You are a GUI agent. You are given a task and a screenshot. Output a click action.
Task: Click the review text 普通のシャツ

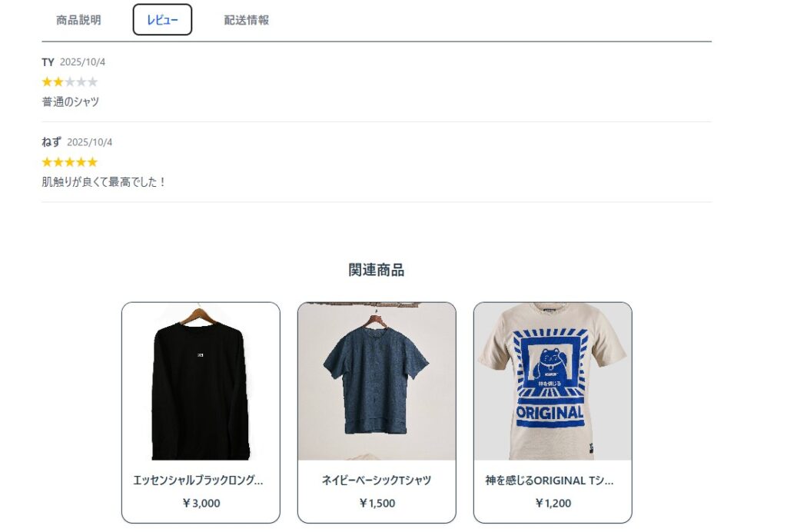click(x=70, y=102)
